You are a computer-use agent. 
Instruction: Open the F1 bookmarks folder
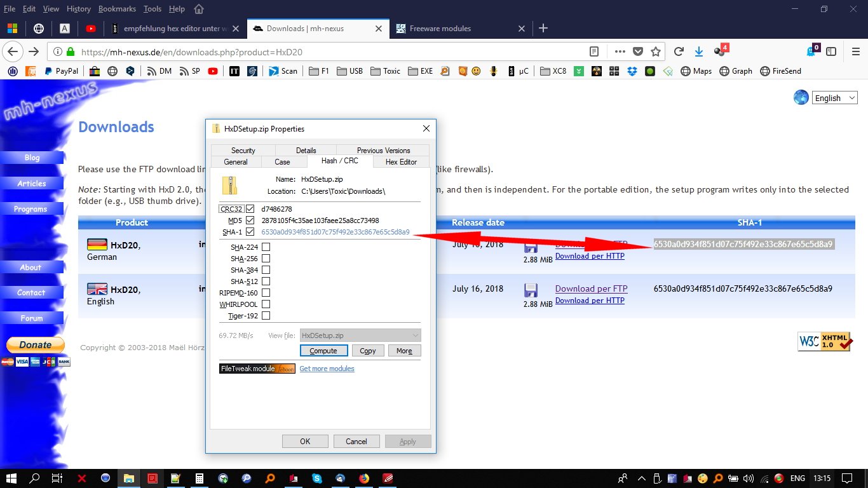(318, 71)
